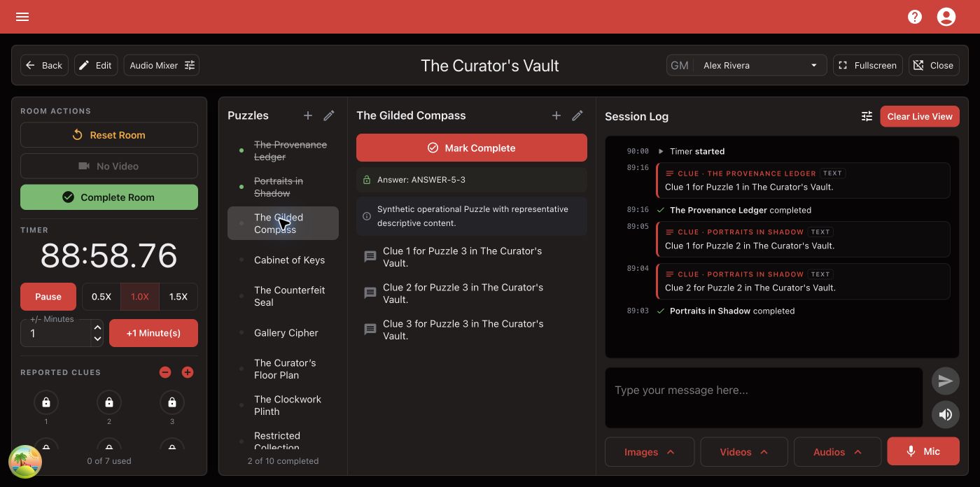
Task: Open the Audio Mixer
Action: (162, 65)
